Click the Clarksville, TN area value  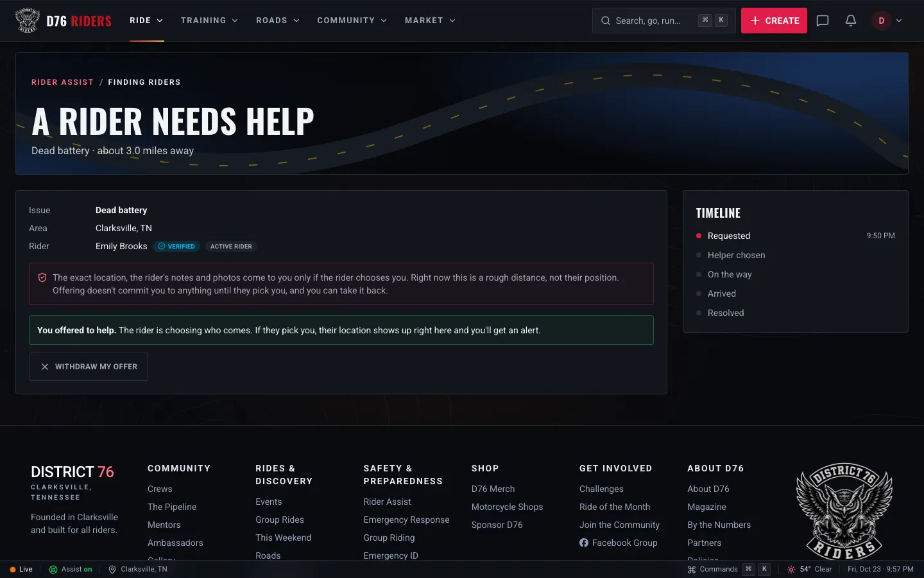[x=124, y=228]
